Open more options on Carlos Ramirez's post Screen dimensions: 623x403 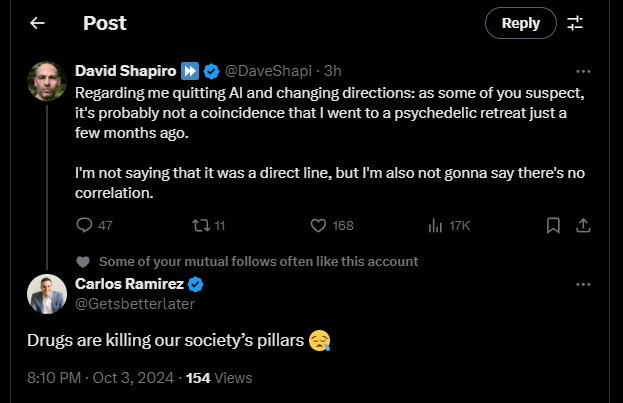click(x=584, y=284)
